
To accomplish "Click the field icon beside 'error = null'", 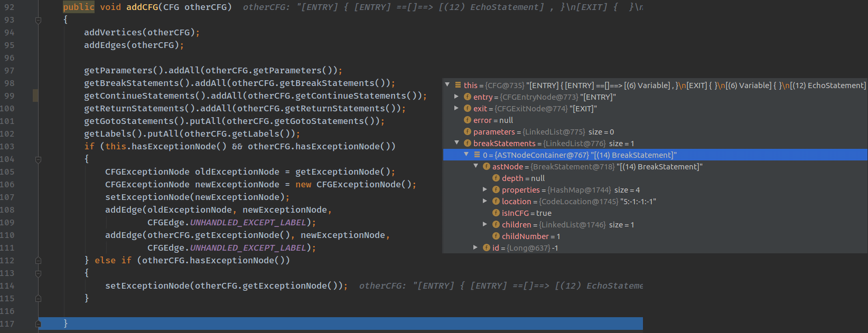I will coord(467,120).
